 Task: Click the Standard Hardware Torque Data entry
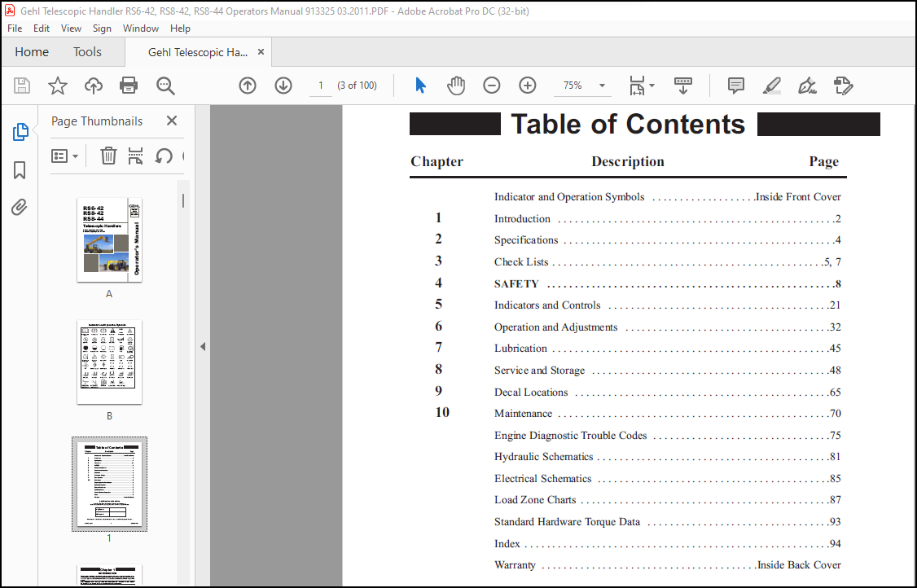[x=667, y=521]
